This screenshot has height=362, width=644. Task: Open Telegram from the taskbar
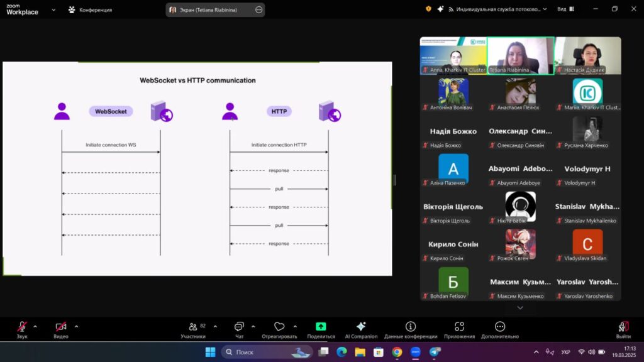point(435,352)
